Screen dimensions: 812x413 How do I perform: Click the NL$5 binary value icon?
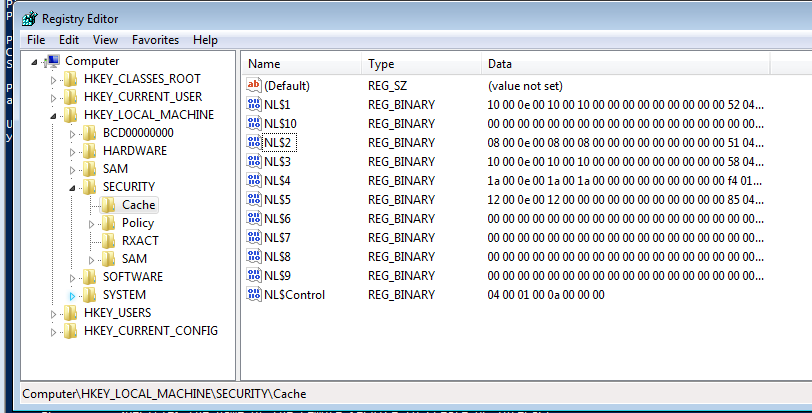(x=254, y=199)
